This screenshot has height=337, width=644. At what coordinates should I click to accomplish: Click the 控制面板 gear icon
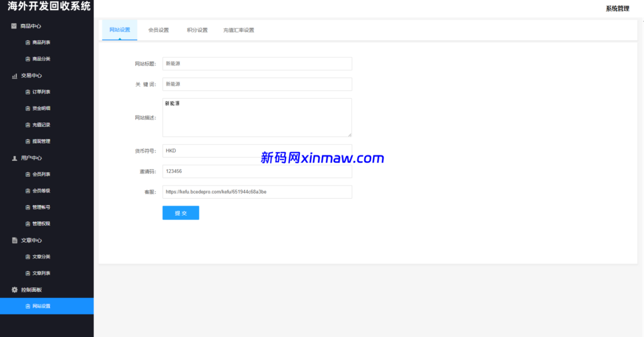pyautogui.click(x=14, y=290)
